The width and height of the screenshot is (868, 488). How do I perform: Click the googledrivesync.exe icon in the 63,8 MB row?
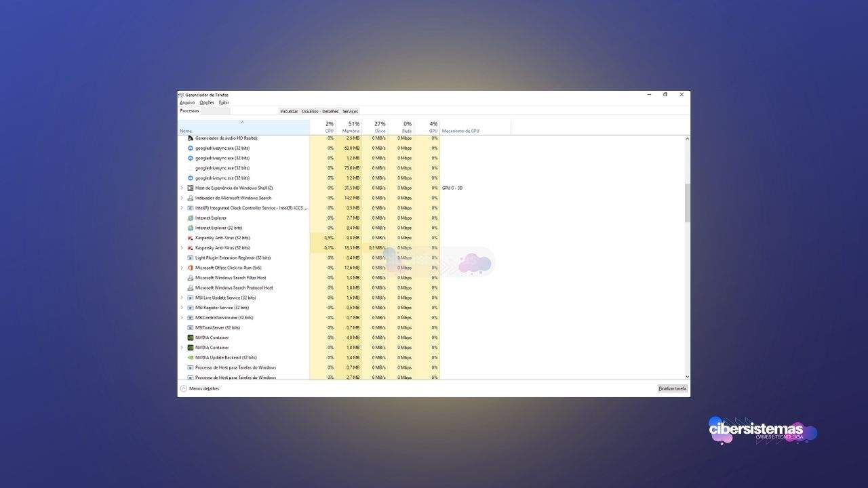(x=191, y=148)
